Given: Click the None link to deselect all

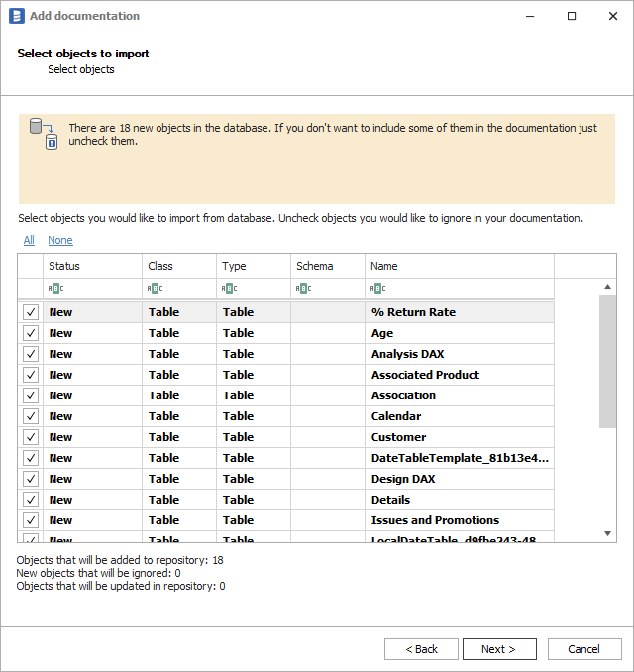Looking at the screenshot, I should tap(60, 240).
